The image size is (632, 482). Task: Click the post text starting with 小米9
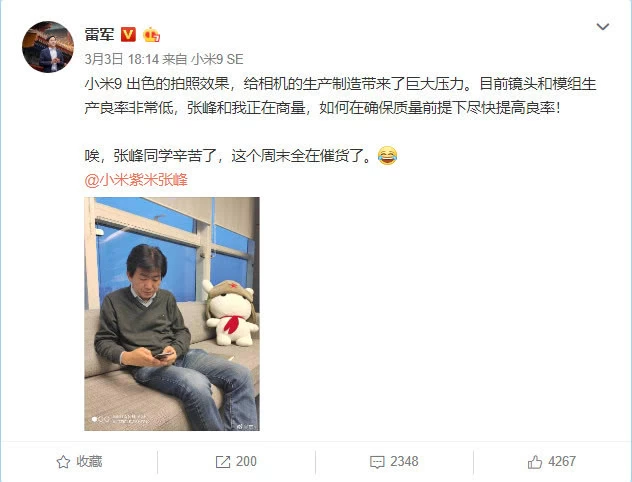tap(340, 96)
